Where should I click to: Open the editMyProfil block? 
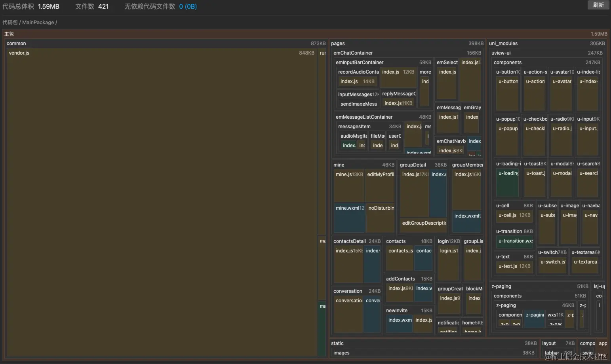pos(380,186)
